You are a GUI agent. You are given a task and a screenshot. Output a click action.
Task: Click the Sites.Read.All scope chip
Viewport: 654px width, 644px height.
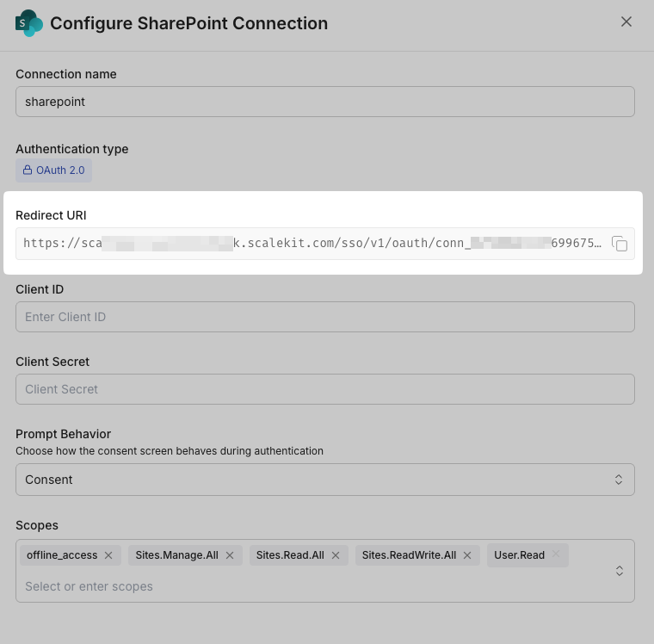[x=290, y=555]
